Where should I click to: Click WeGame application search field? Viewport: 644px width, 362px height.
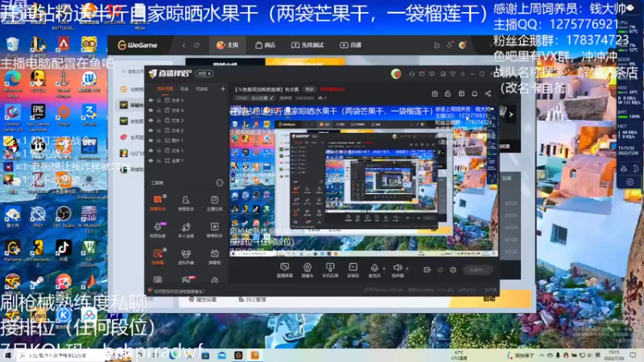click(x=132, y=72)
